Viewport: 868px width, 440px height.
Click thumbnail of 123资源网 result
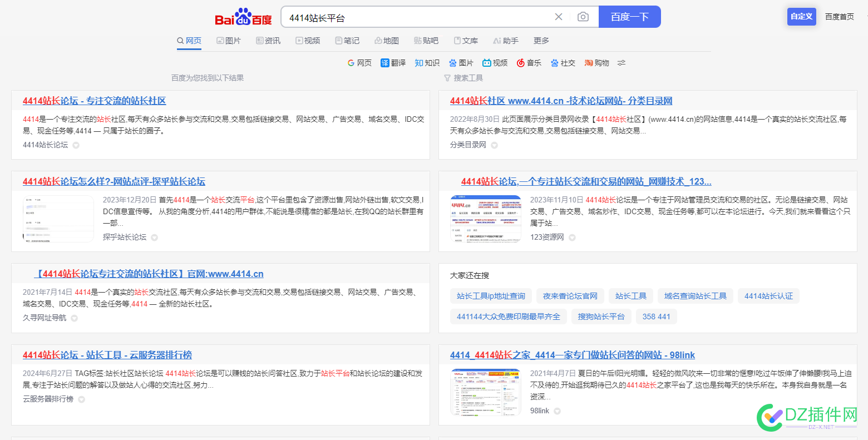coord(486,219)
